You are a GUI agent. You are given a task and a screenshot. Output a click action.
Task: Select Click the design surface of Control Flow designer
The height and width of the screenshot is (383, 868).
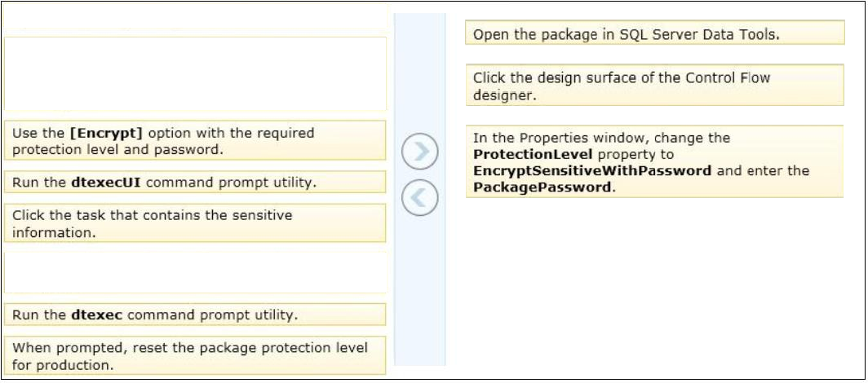655,85
